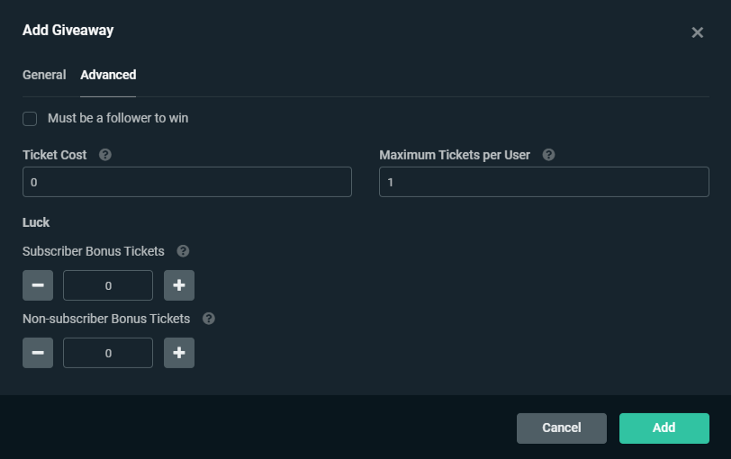The width and height of the screenshot is (731, 459).
Task: Switch to the General tab
Action: [x=44, y=75]
